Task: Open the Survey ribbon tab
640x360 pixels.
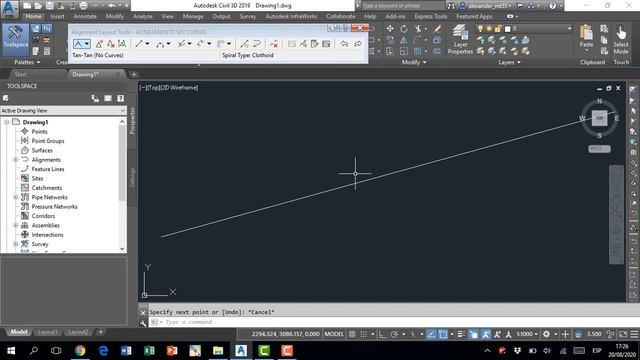Action: pyautogui.click(x=248, y=16)
